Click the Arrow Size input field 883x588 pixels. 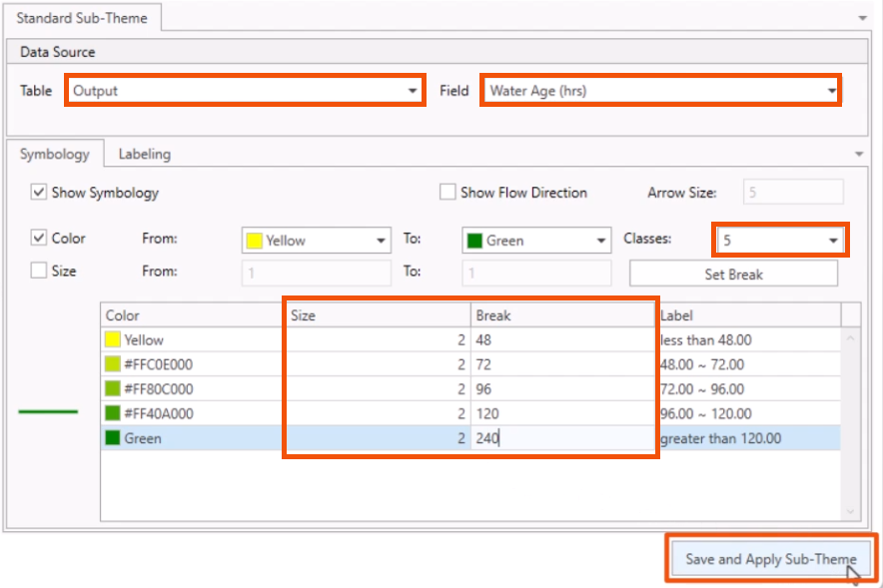790,192
